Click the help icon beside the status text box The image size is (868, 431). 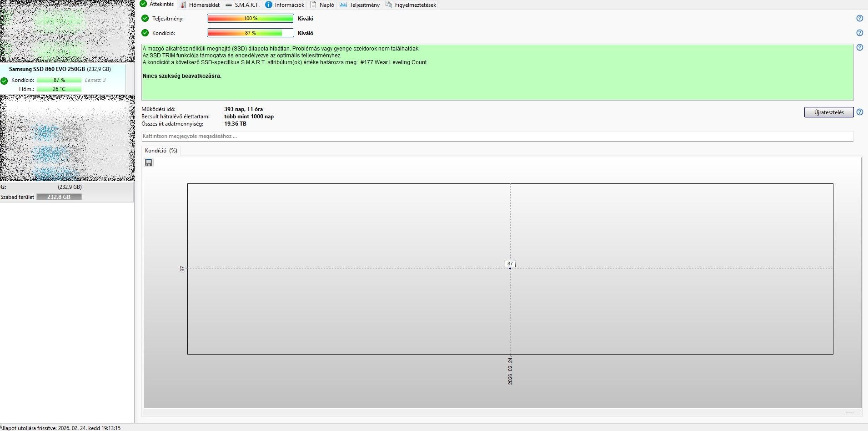point(859,47)
